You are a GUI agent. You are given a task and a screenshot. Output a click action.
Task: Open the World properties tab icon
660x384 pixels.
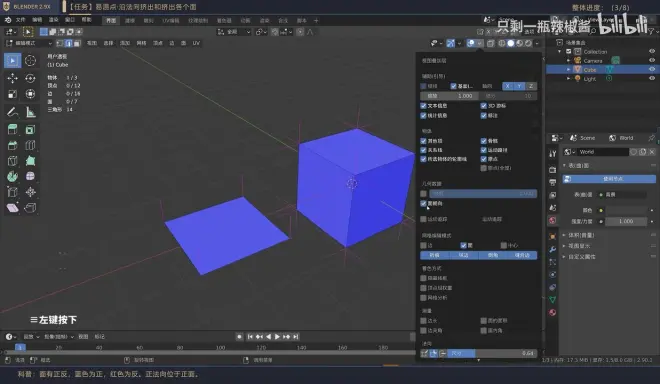pos(553,220)
